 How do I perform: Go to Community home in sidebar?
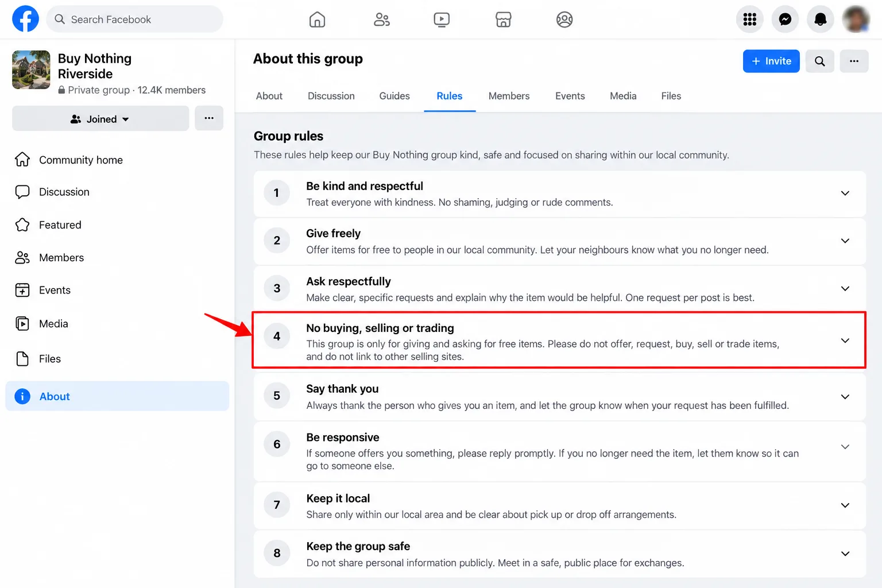(x=117, y=160)
